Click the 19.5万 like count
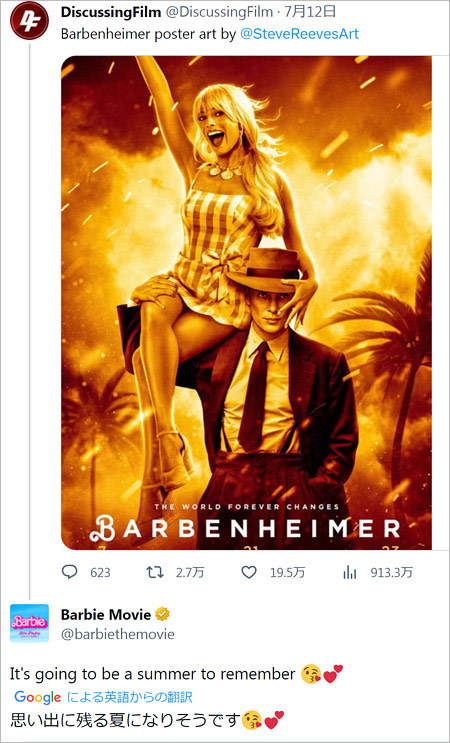Image resolution: width=450 pixels, height=743 pixels. point(288,573)
